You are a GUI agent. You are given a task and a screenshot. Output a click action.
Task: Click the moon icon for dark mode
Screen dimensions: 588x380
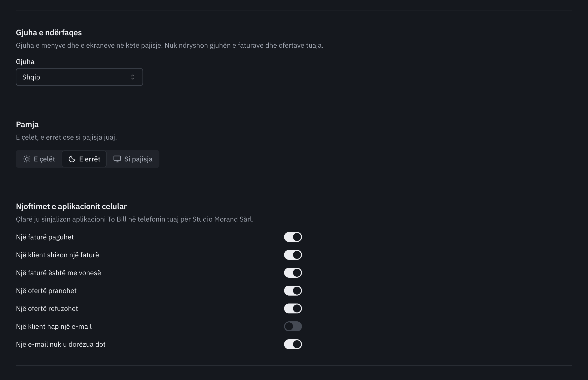tap(72, 159)
